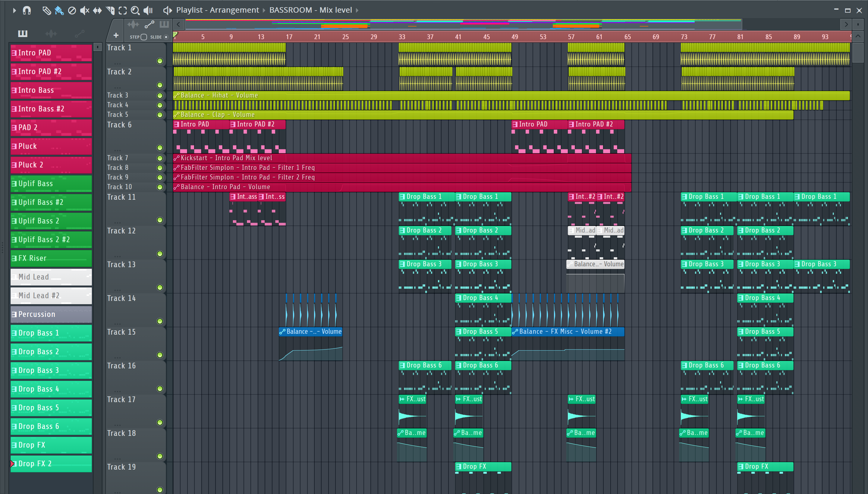Show automation clips filter in header

(x=149, y=24)
